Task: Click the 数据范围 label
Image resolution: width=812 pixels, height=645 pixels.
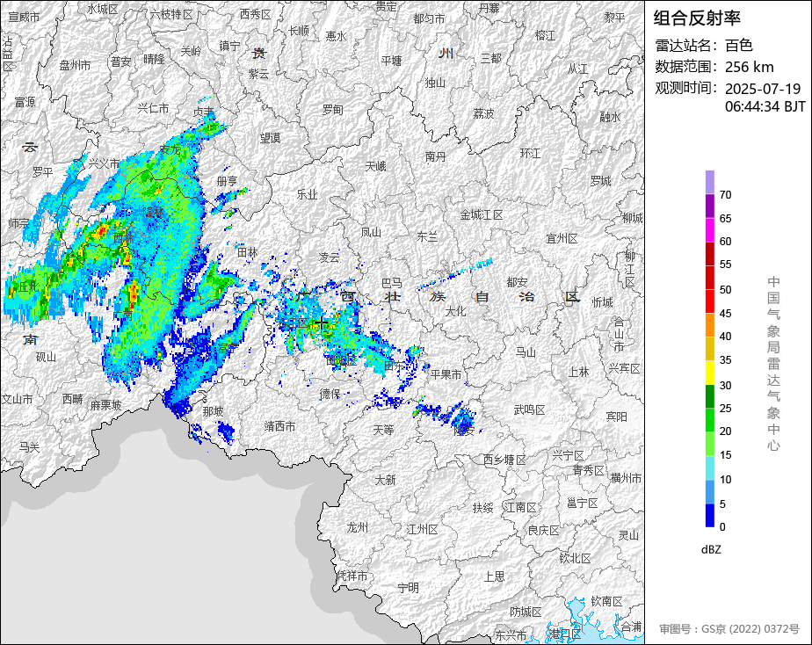Action: [x=686, y=67]
